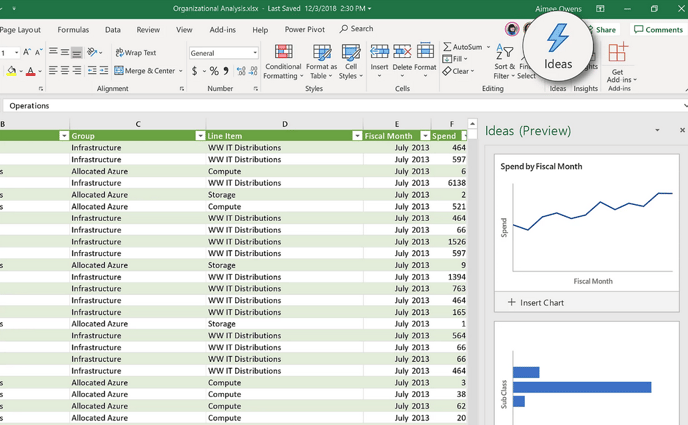Close the Ideas pane
This screenshot has height=425, width=688.
682,130
